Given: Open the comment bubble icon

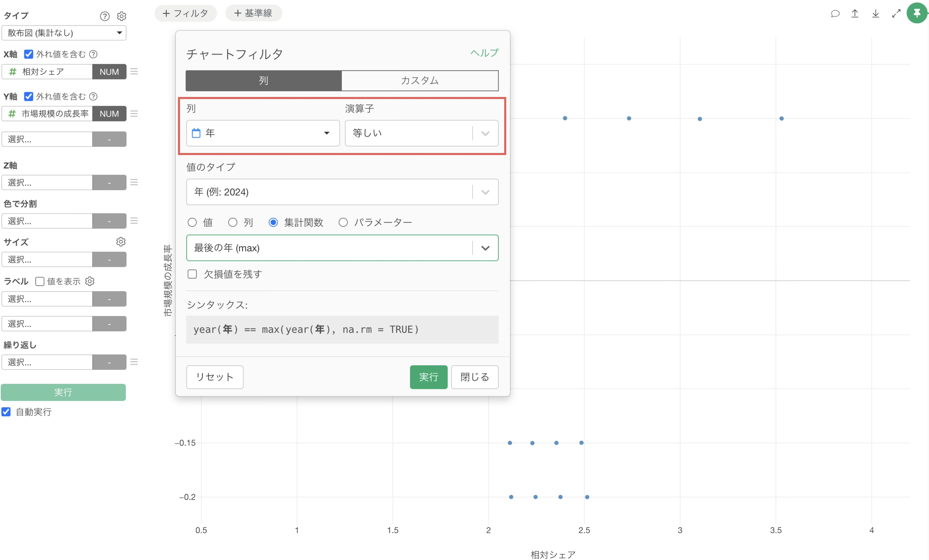Looking at the screenshot, I should tap(835, 13).
